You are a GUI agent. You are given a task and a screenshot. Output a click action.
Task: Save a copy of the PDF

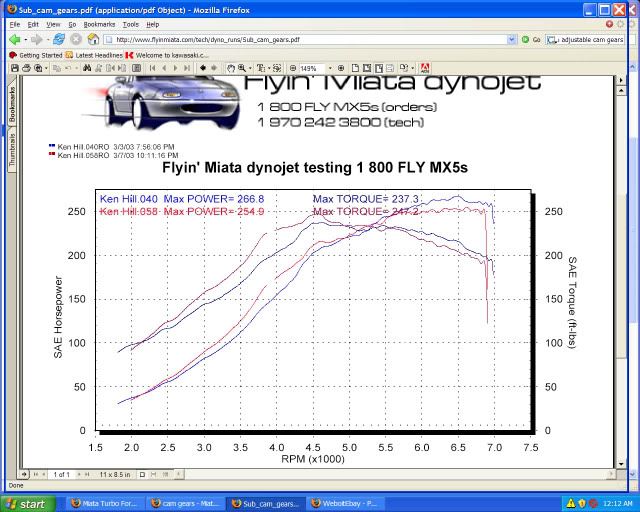(15, 68)
